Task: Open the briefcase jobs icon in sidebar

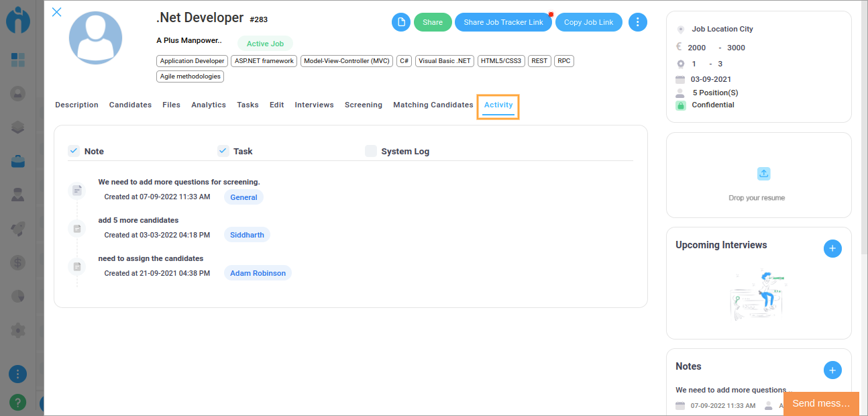Action: click(18, 161)
